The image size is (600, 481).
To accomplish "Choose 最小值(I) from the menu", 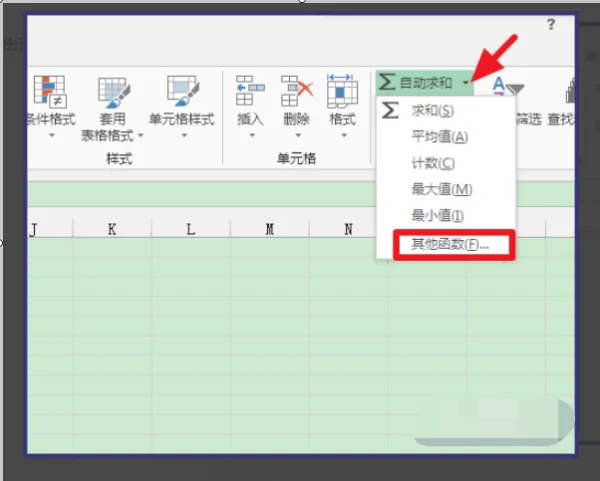I will (x=446, y=215).
